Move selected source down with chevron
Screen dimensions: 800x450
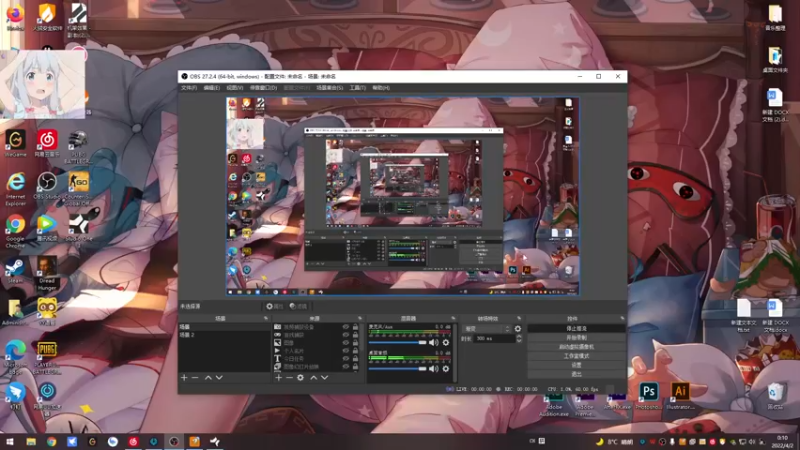pos(324,378)
